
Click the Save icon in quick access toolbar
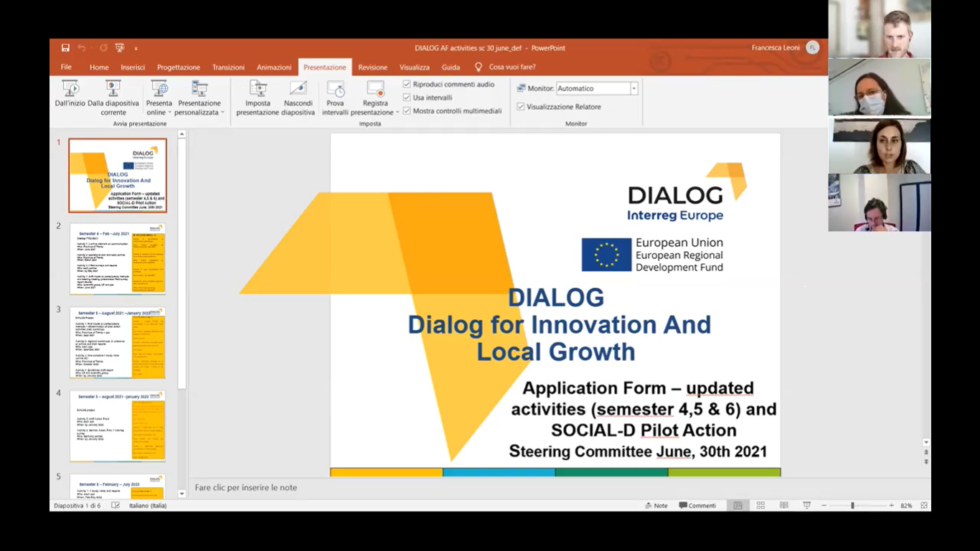click(x=65, y=48)
